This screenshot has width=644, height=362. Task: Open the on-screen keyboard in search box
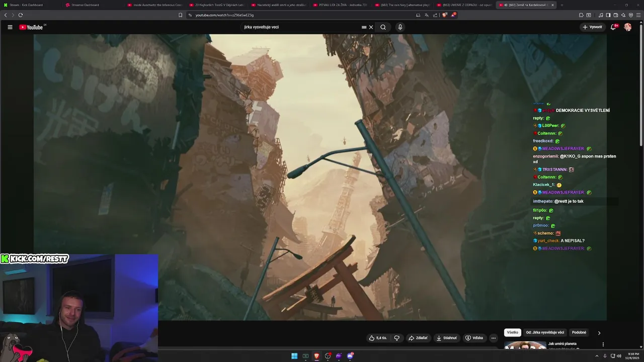pyautogui.click(x=364, y=27)
